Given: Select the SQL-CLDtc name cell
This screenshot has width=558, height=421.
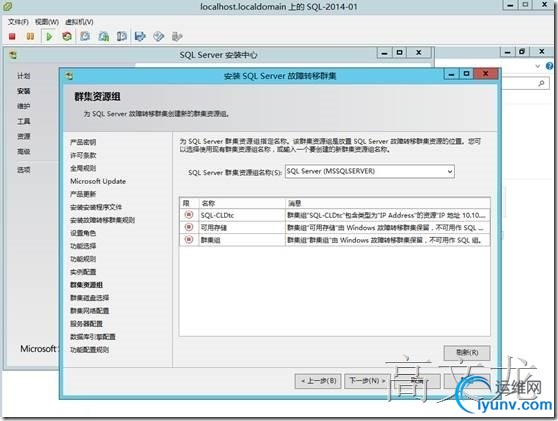Looking at the screenshot, I should pyautogui.click(x=241, y=215).
